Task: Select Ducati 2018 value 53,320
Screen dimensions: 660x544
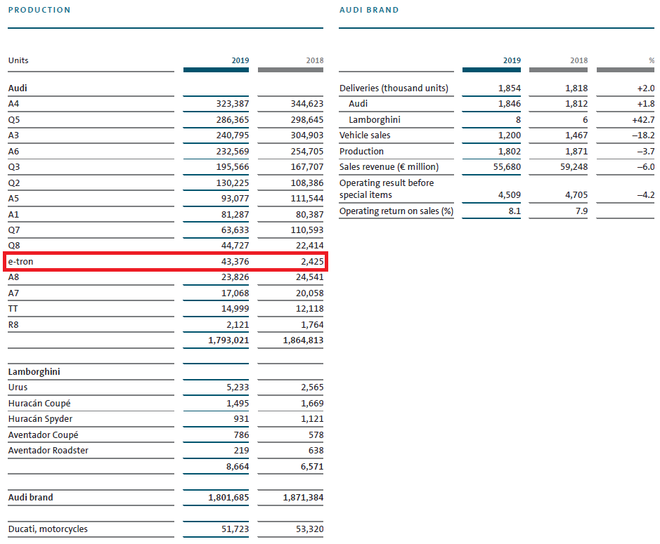Action: tap(309, 529)
